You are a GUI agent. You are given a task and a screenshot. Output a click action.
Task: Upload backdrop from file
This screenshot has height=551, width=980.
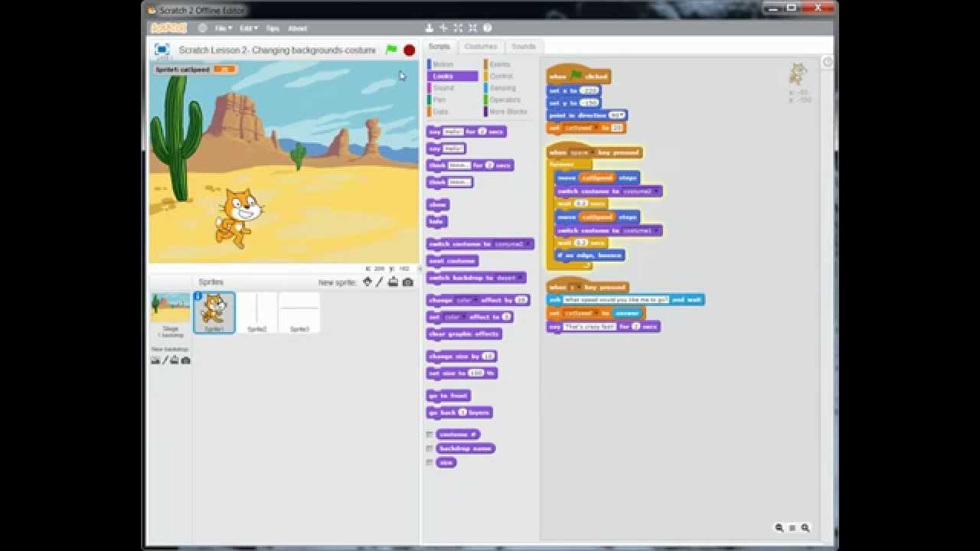(x=175, y=360)
